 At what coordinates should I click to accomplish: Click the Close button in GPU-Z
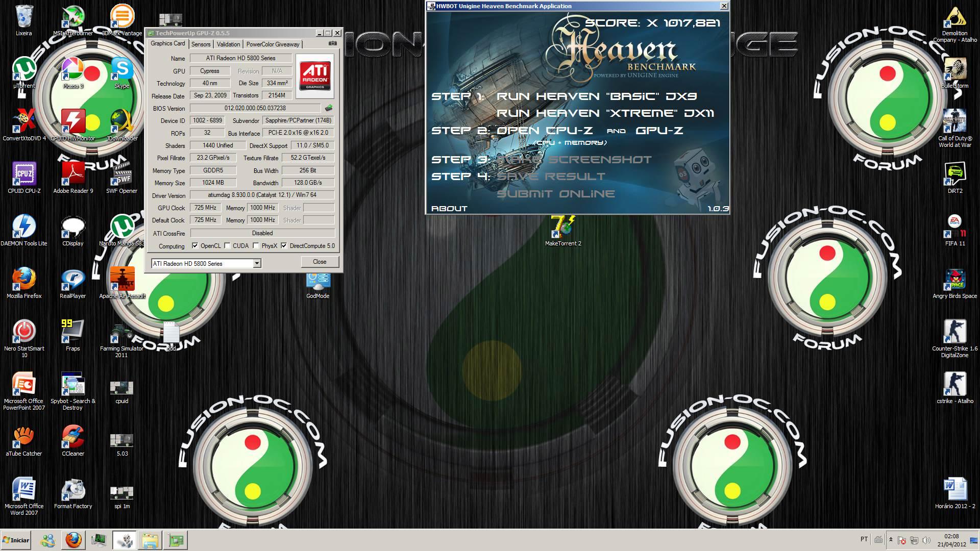pyautogui.click(x=320, y=262)
